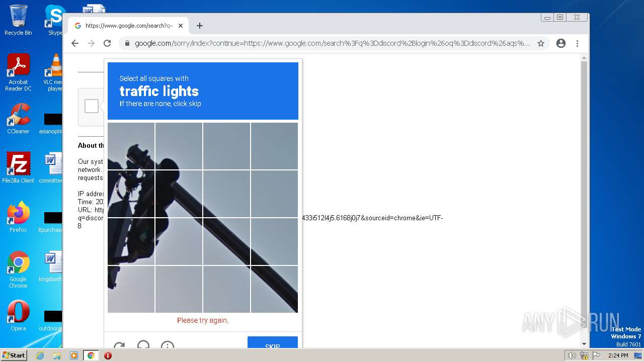
Task: Open the volume speaker tray icon
Action: tap(572, 355)
